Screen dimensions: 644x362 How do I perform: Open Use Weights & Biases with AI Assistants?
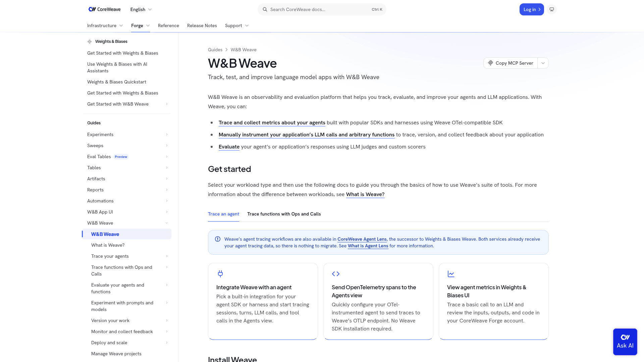[127, 67]
